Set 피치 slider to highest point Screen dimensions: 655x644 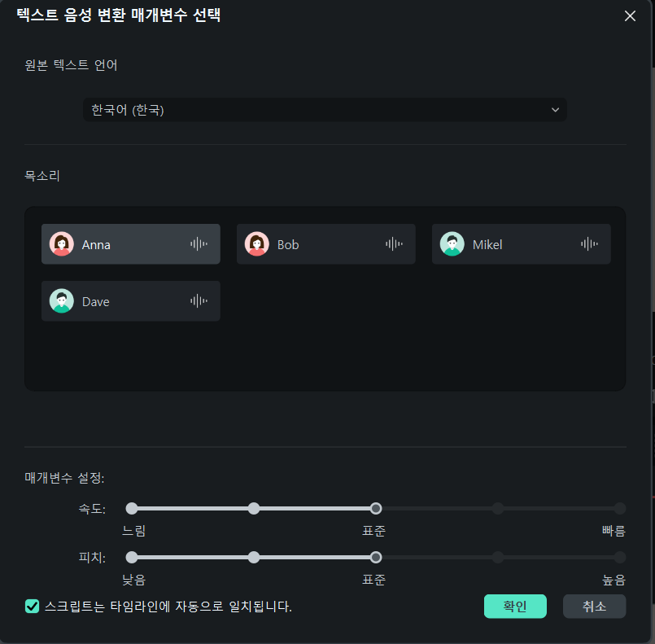pyautogui.click(x=619, y=558)
